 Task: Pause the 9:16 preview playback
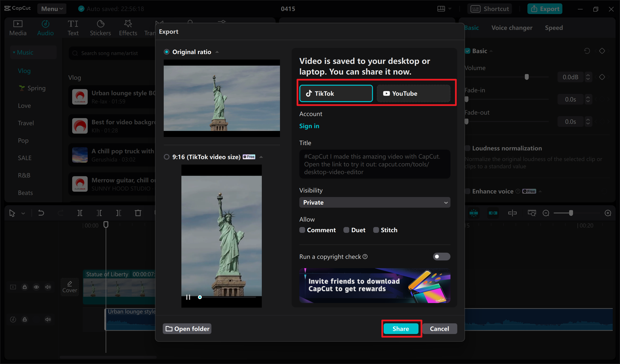(188, 297)
